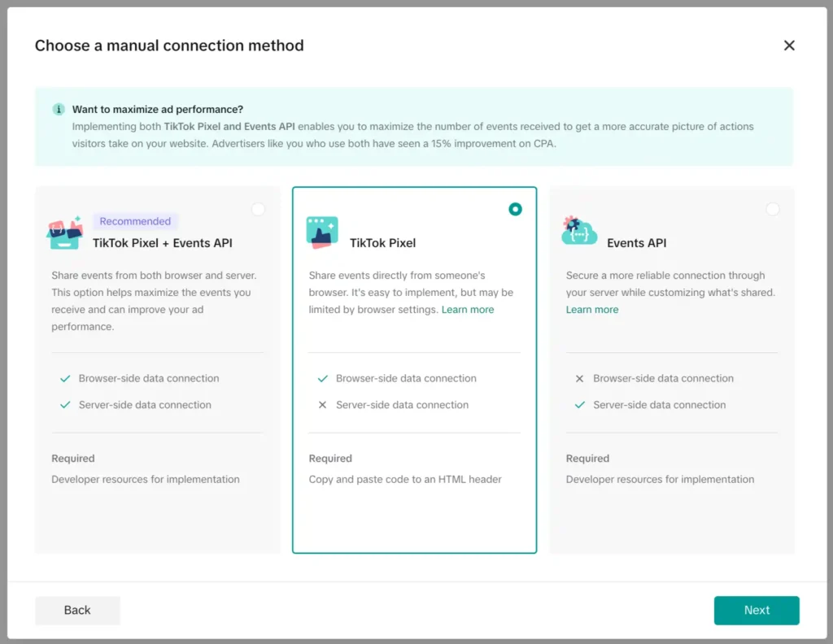Select the TikTok Pixel + Events API radio button

[258, 210]
